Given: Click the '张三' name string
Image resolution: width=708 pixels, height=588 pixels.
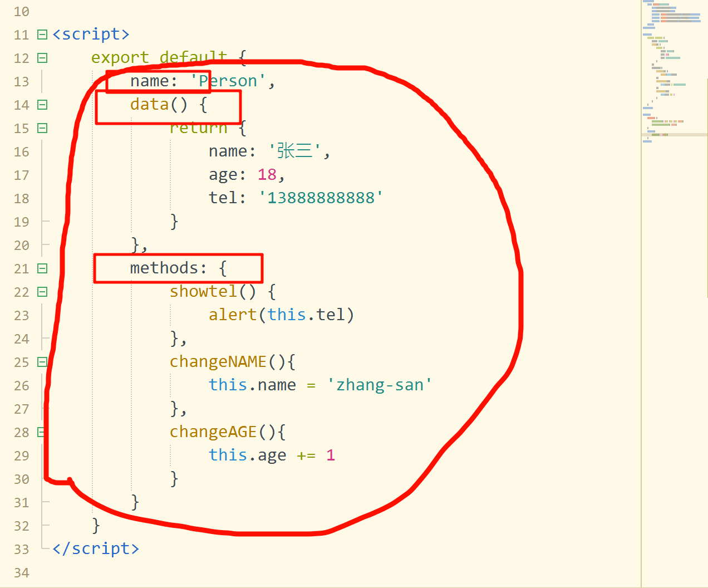Looking at the screenshot, I should tap(295, 151).
